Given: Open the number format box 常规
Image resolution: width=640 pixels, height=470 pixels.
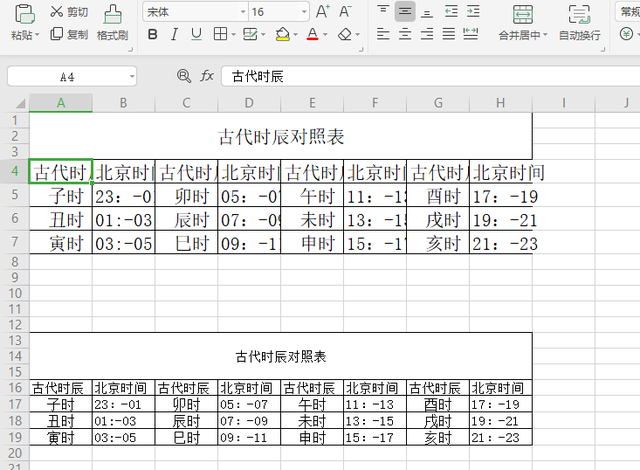Looking at the screenshot, I should 629,12.
